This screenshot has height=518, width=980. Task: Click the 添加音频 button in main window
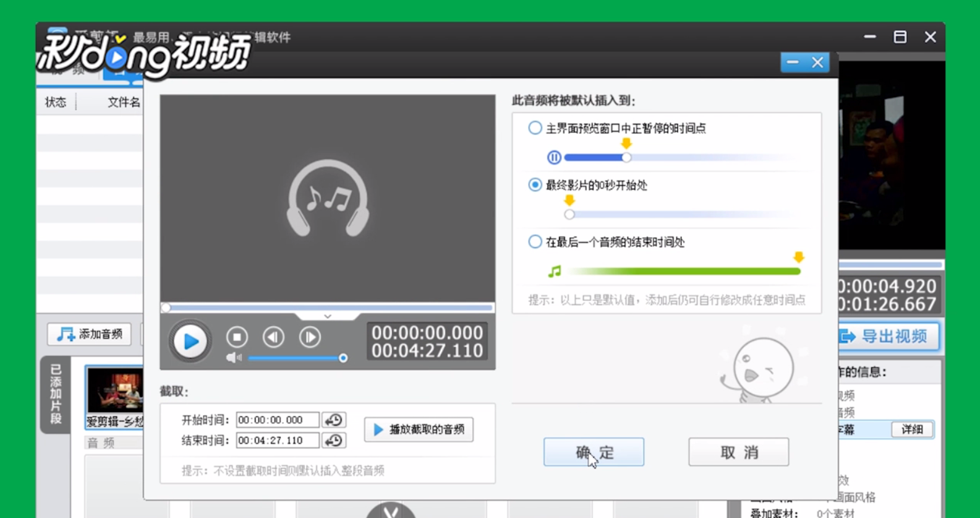pos(90,334)
